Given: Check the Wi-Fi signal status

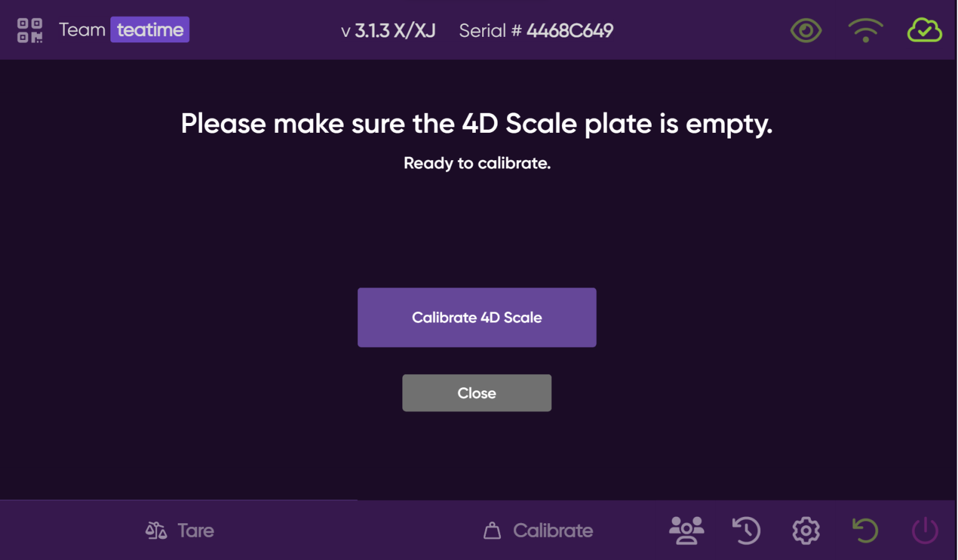Looking at the screenshot, I should tap(865, 30).
